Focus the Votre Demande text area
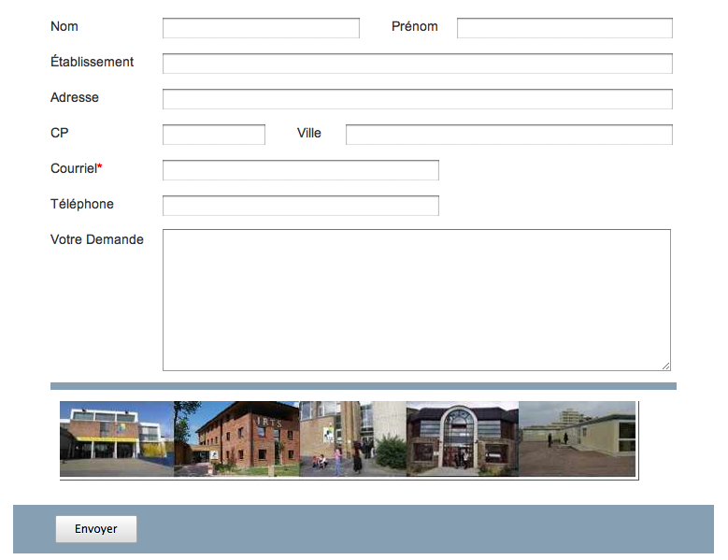 point(417,300)
